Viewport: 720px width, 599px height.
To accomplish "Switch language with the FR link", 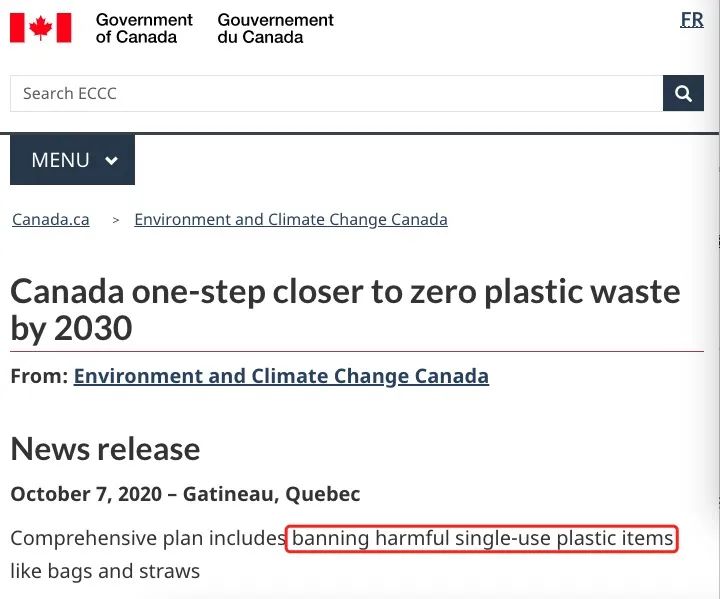I will click(x=692, y=20).
